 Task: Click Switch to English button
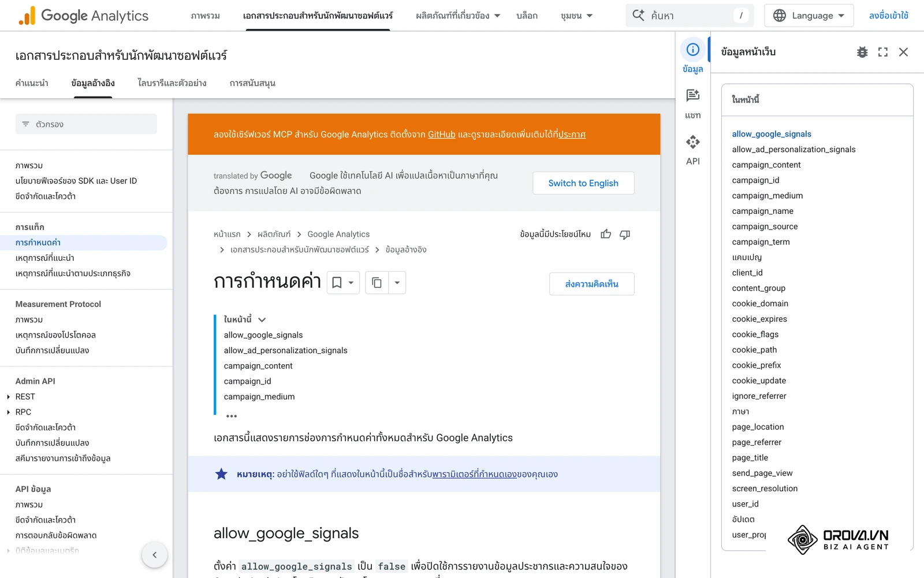tap(583, 183)
